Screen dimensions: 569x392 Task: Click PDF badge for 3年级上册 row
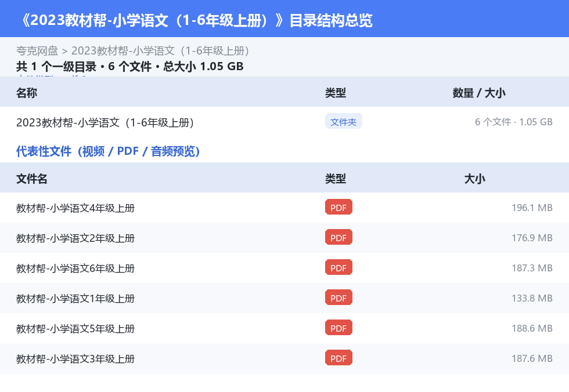pos(338,358)
